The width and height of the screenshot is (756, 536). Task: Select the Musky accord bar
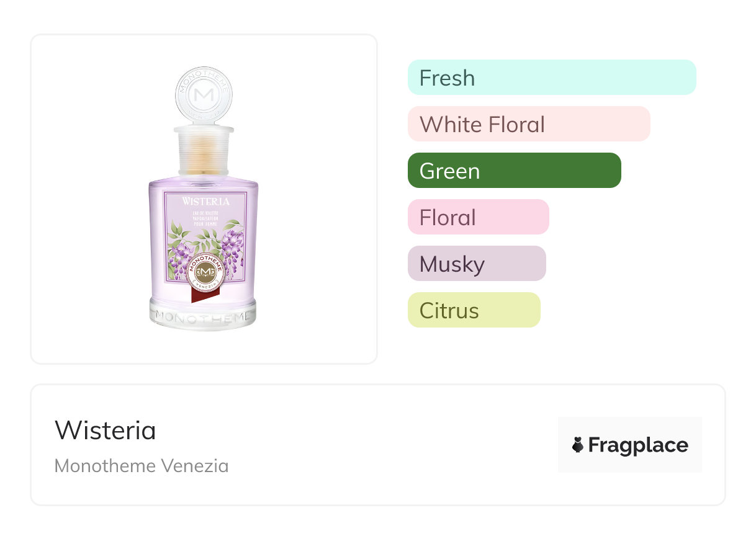tap(476, 264)
